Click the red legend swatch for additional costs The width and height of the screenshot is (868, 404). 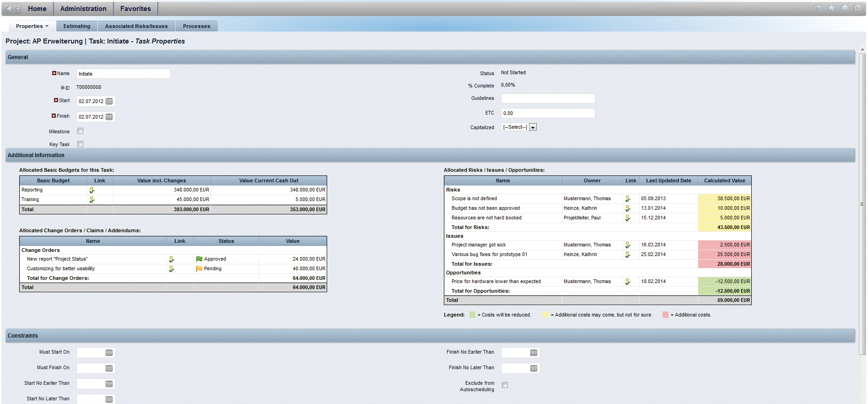click(x=666, y=315)
